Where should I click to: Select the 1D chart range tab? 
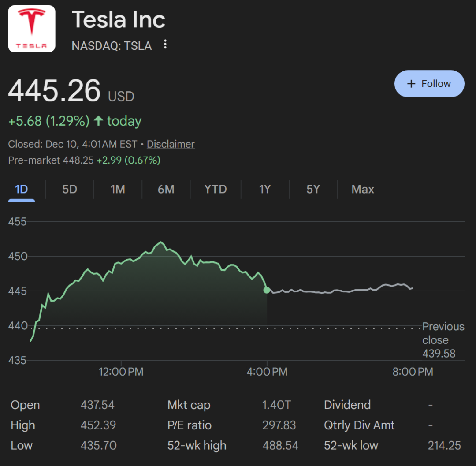(x=21, y=190)
